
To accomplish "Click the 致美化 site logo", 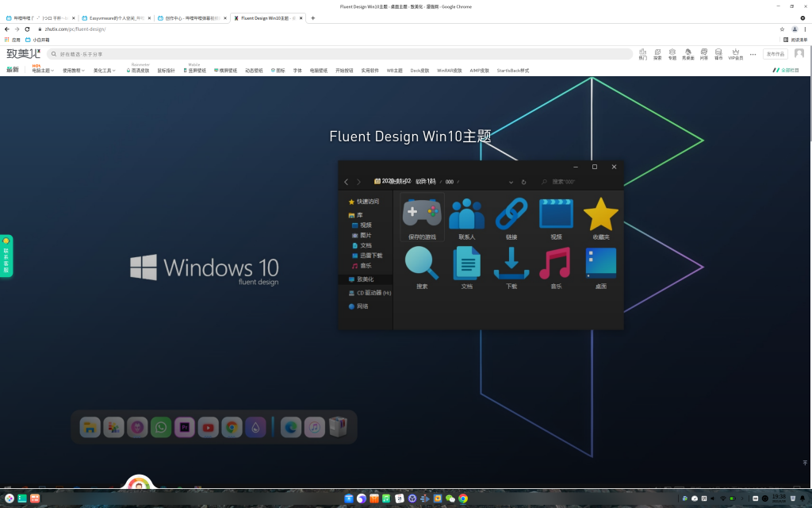I will pyautogui.click(x=23, y=53).
